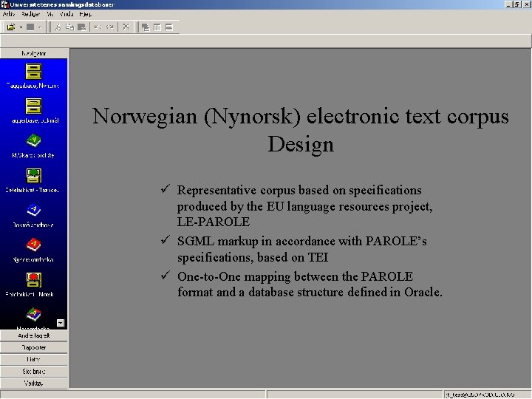This screenshot has height=399, width=532.
Task: Open the Vindu menu
Action: [66, 14]
